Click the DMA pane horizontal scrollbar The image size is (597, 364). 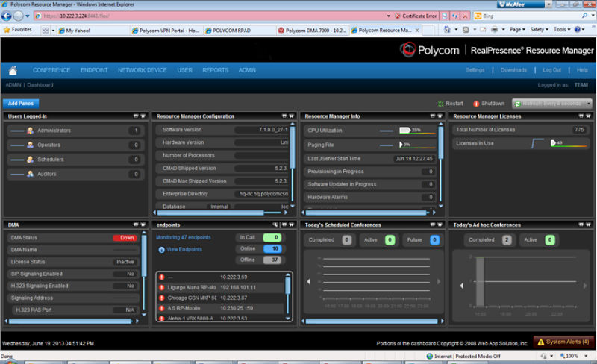[72, 321]
